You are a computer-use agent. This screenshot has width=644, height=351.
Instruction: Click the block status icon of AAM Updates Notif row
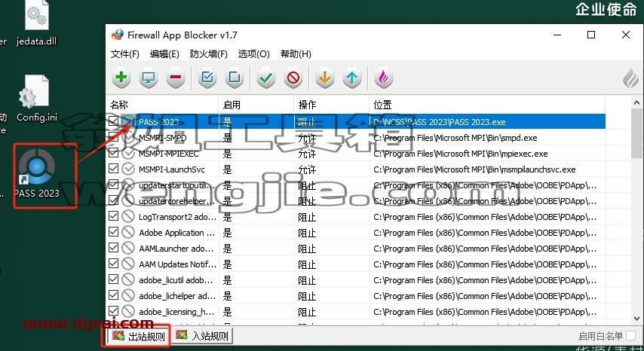coord(128,264)
